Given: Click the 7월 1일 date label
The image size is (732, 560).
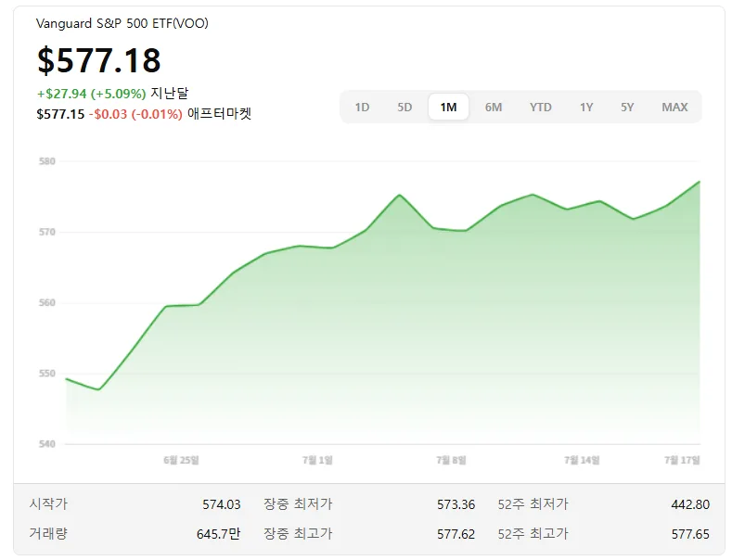Looking at the screenshot, I should 317,460.
